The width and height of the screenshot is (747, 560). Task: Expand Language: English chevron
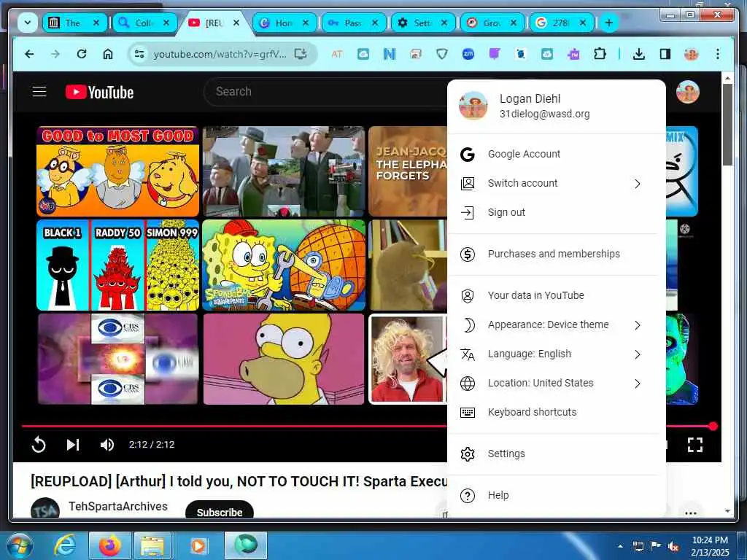[638, 354]
